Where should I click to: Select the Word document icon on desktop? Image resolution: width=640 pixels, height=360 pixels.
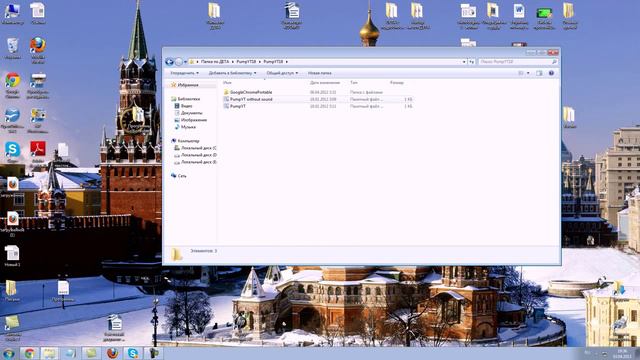click(x=519, y=16)
